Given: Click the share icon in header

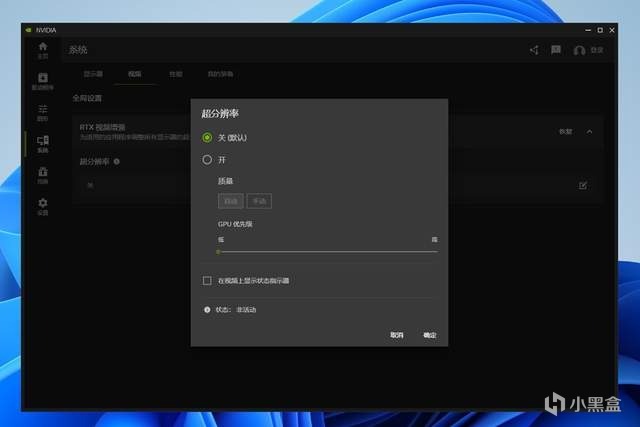Looking at the screenshot, I should pos(534,50).
